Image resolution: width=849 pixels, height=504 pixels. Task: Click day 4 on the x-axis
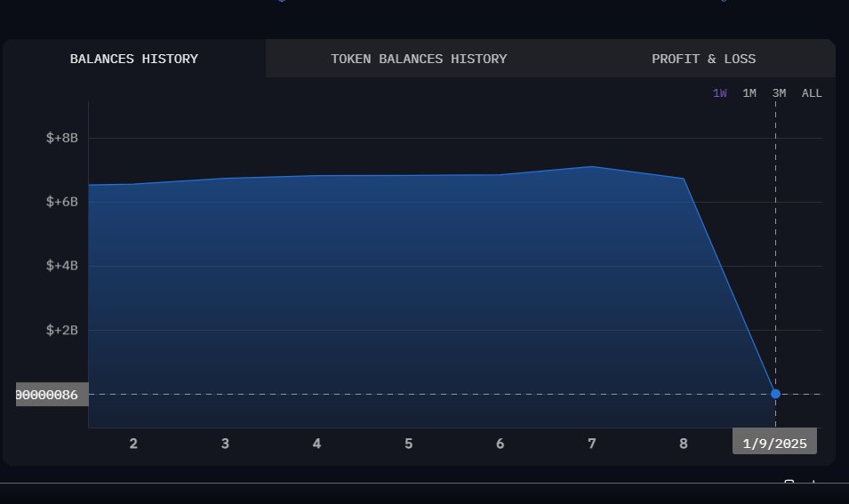(316, 444)
